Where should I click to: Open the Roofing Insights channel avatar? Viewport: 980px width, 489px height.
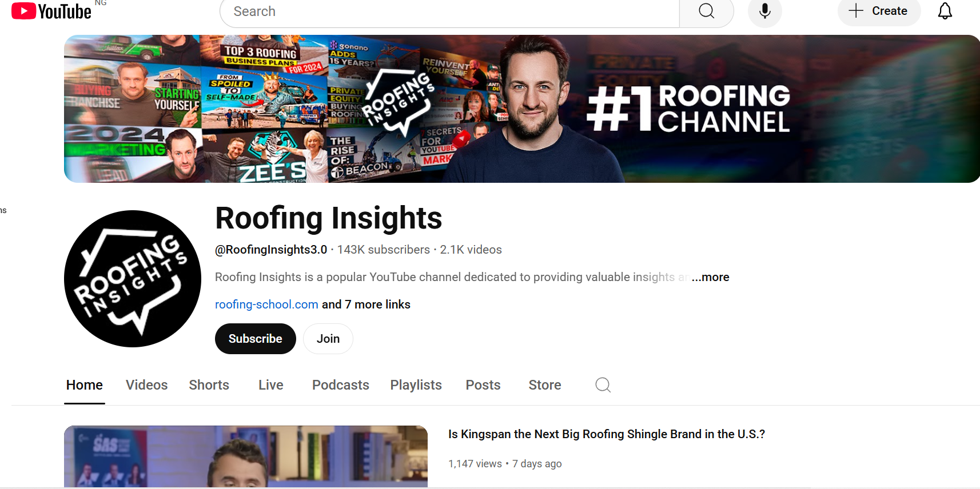coord(133,279)
